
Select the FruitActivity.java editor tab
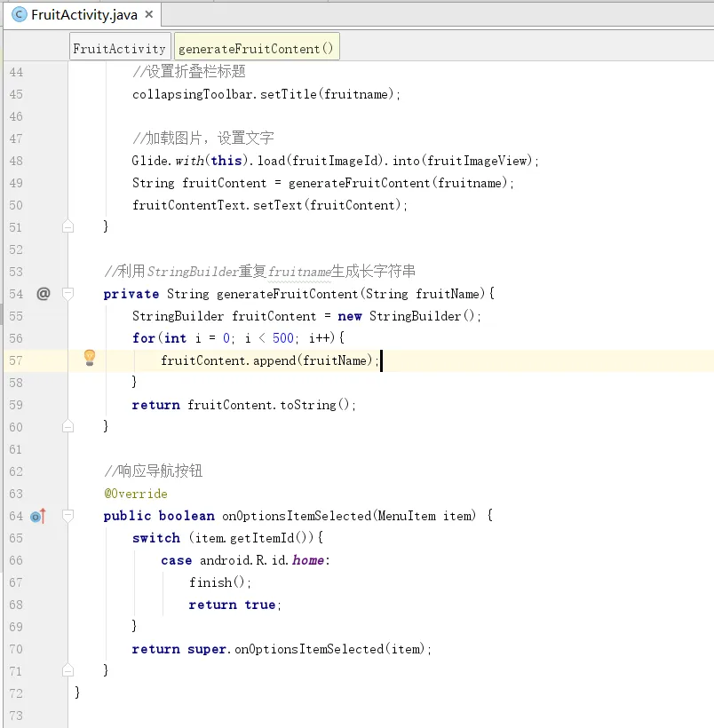[83, 15]
